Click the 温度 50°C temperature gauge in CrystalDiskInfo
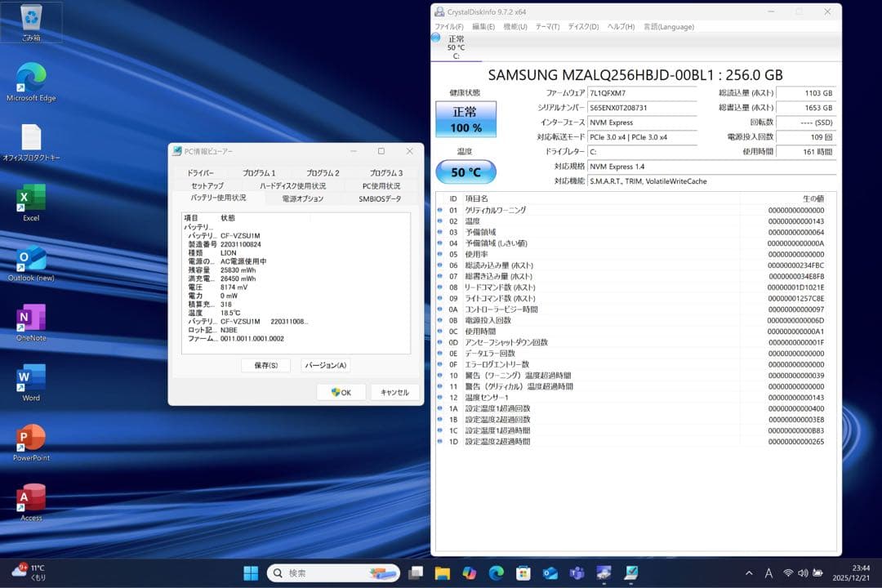 [465, 171]
